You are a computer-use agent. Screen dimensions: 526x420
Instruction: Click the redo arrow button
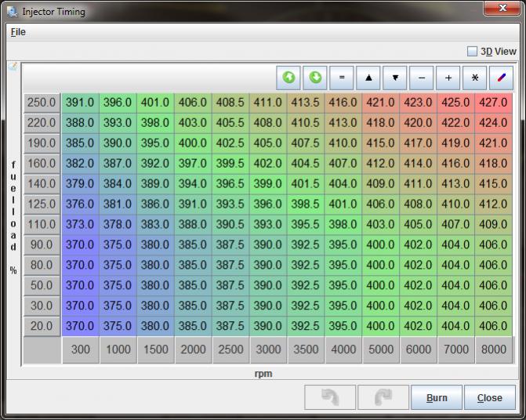coord(383,397)
